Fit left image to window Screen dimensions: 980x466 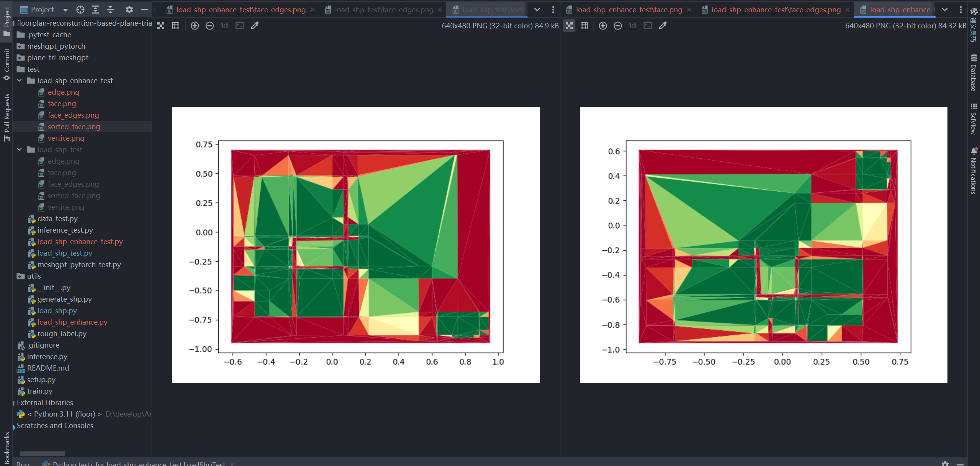click(x=240, y=26)
